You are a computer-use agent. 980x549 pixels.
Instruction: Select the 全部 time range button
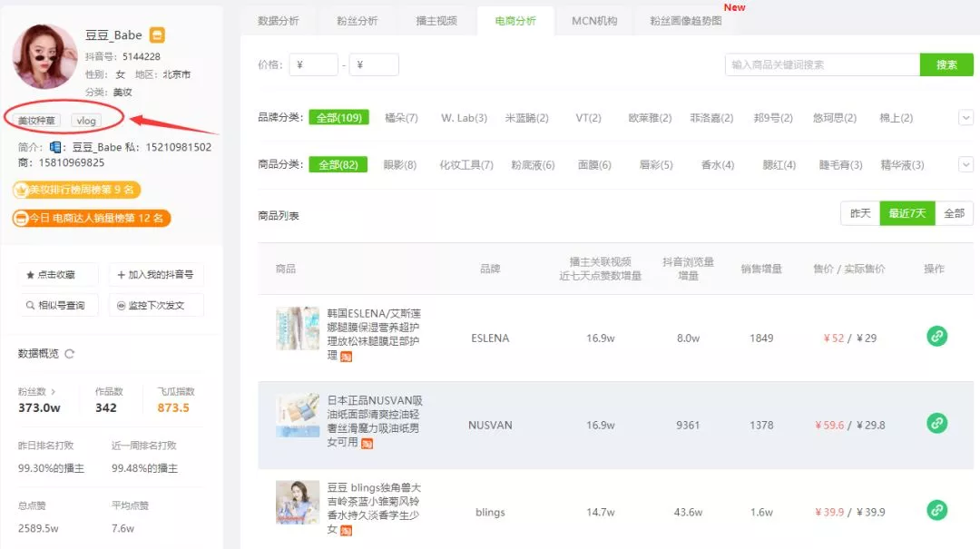[x=954, y=213]
